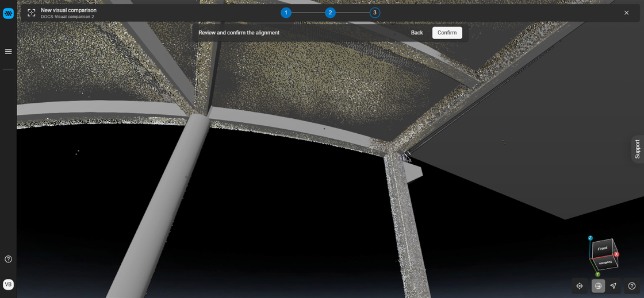Click the blue app logo icon
This screenshot has width=644, height=298.
[x=8, y=14]
